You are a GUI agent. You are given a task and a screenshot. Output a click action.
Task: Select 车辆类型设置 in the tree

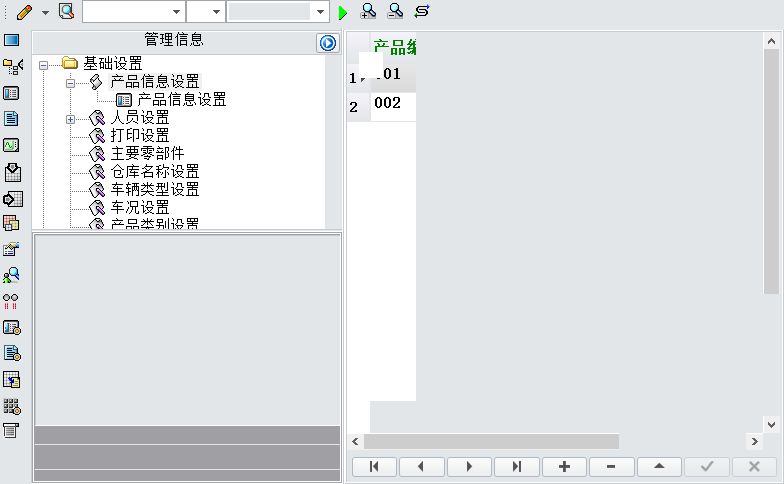[155, 190]
